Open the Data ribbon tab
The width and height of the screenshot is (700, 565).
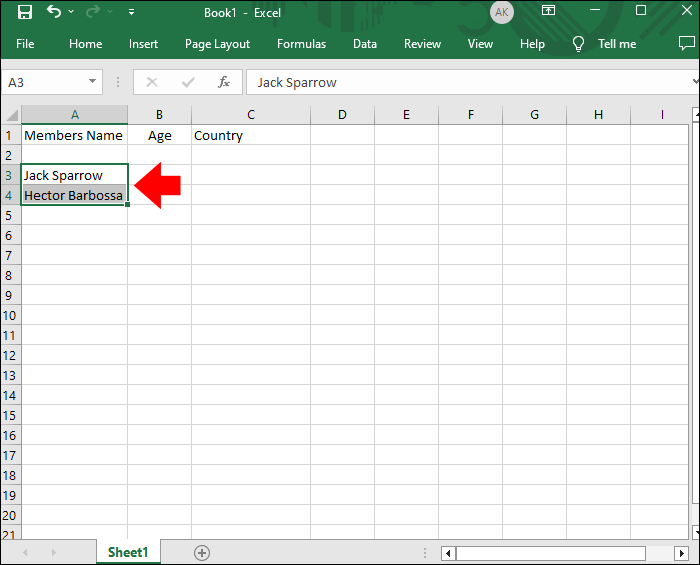[x=365, y=44]
